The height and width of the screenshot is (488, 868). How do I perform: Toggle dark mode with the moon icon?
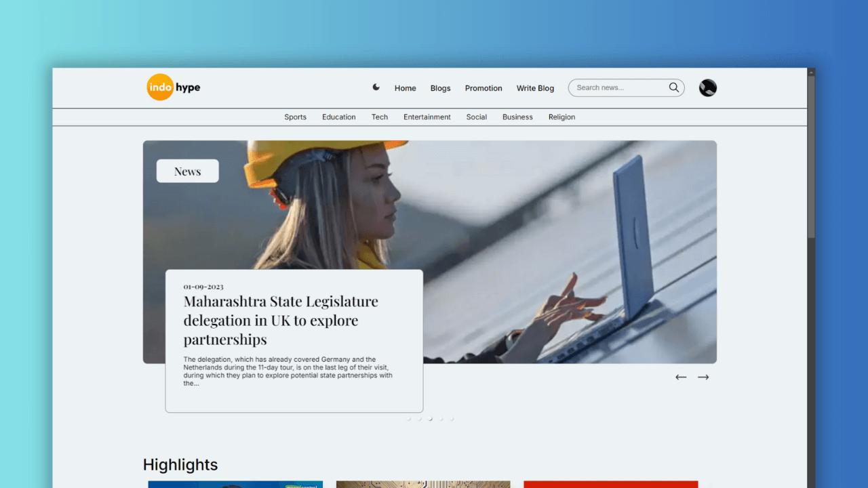pyautogui.click(x=376, y=87)
